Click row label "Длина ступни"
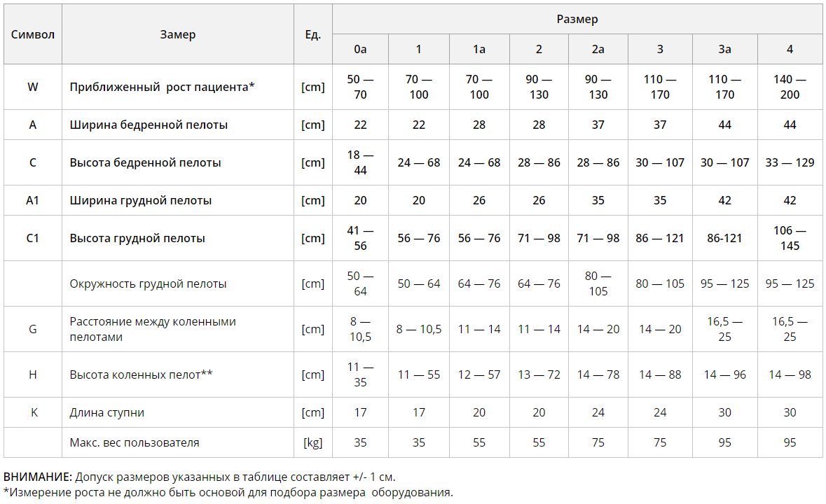Screen dimensions: 826x504 [107, 412]
